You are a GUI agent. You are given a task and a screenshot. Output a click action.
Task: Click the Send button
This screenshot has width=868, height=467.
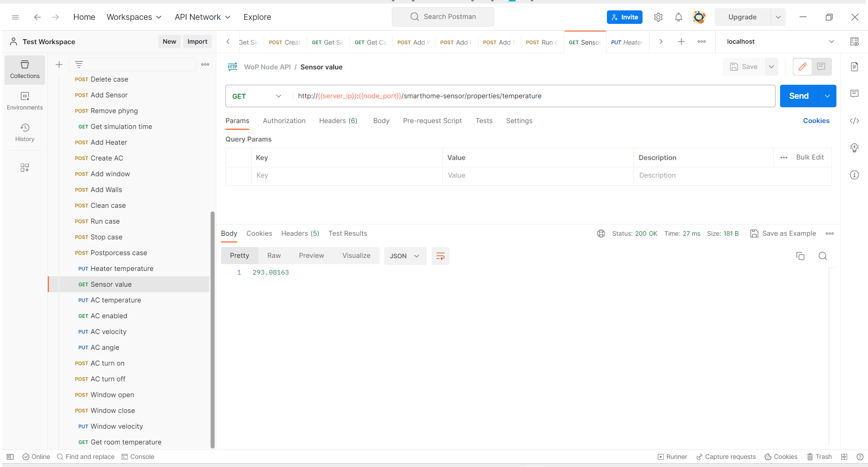point(799,96)
